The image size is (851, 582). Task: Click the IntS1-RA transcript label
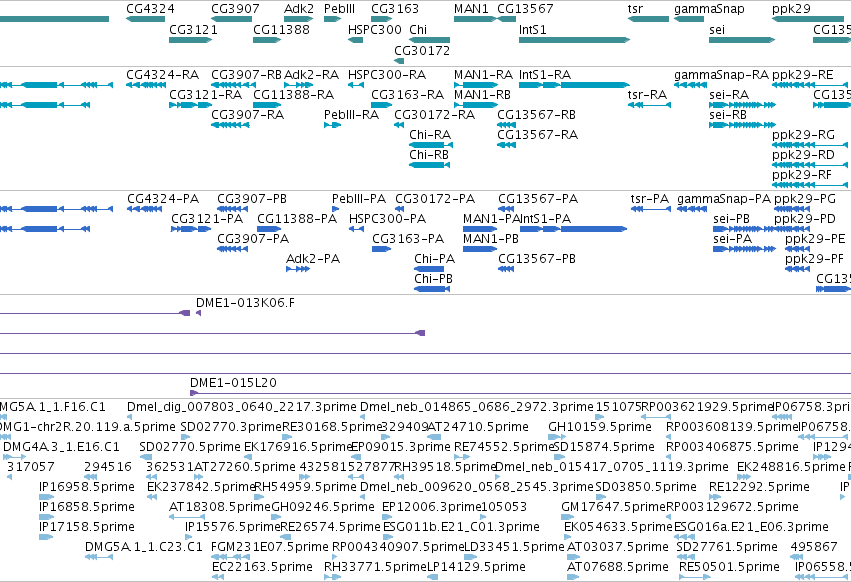pos(545,75)
